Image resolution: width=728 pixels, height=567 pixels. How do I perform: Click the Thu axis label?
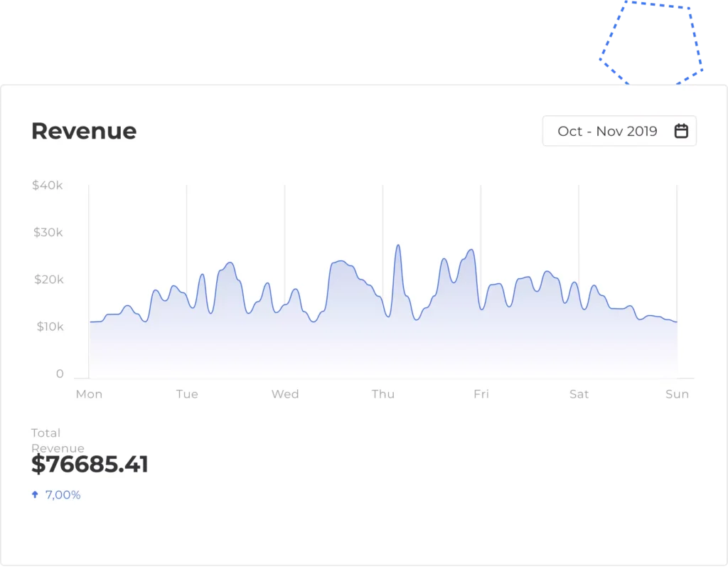[383, 394]
